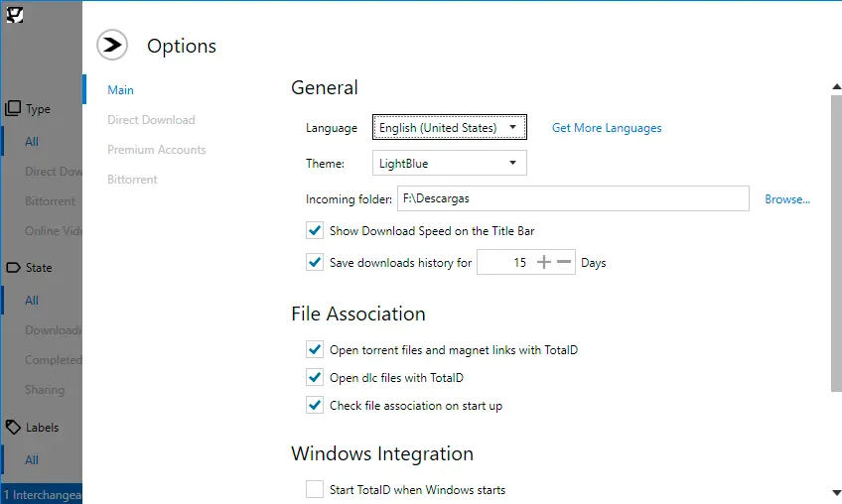Select Bittorrent filter in sidebar Type list
Image resolution: width=842 pixels, height=504 pixels.
pyautogui.click(x=50, y=201)
